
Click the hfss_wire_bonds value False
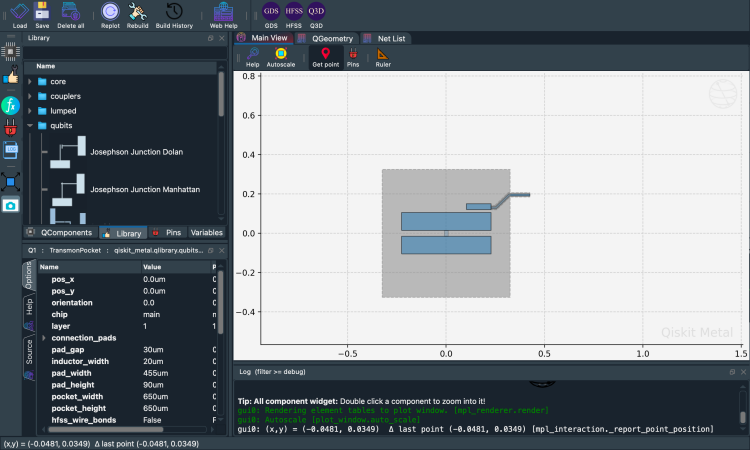[152, 420]
